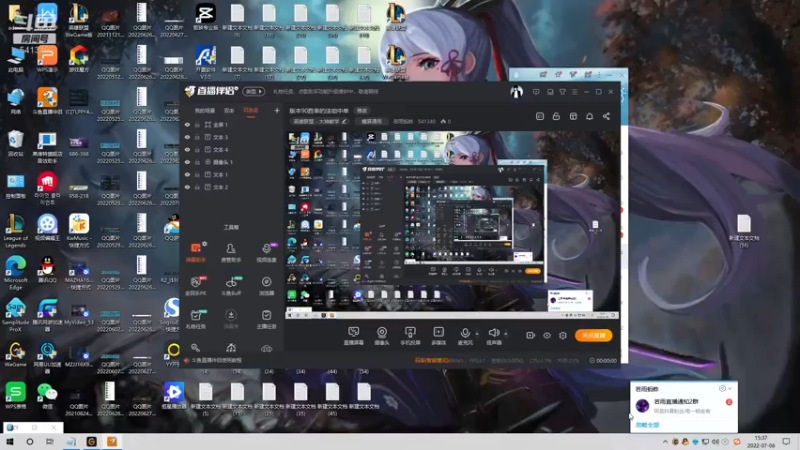This screenshot has height=450, width=800.
Task: Open Windows notification center icon
Action: point(786,442)
